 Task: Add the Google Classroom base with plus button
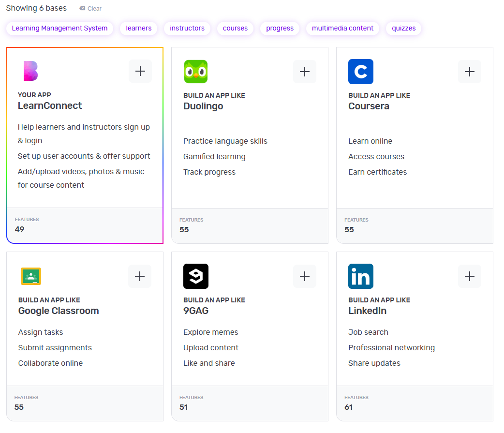(140, 276)
